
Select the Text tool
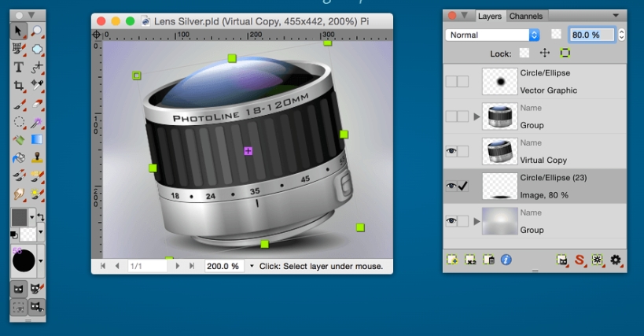18,67
